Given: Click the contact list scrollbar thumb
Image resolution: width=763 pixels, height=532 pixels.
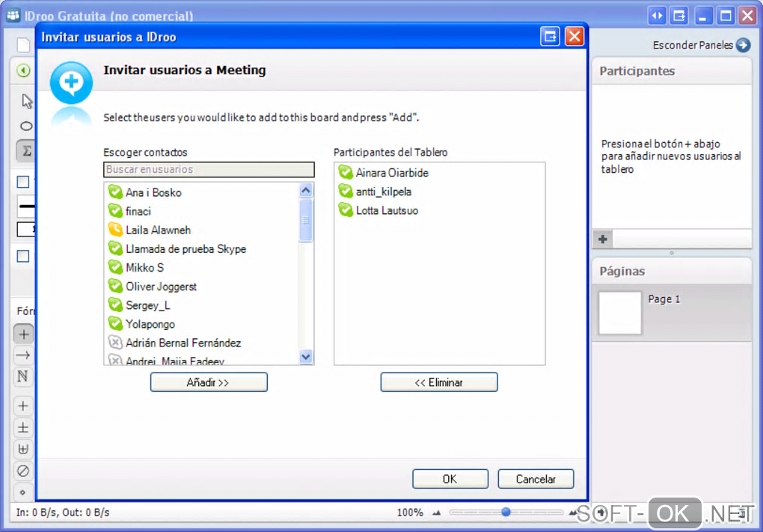Looking at the screenshot, I should pos(306,220).
